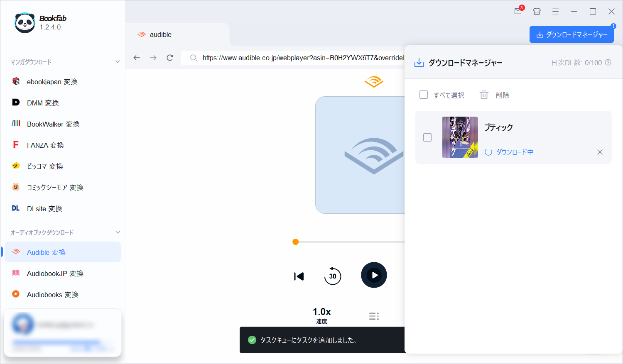Click the playback progress slider handle
The height and width of the screenshot is (364, 623).
[296, 242]
